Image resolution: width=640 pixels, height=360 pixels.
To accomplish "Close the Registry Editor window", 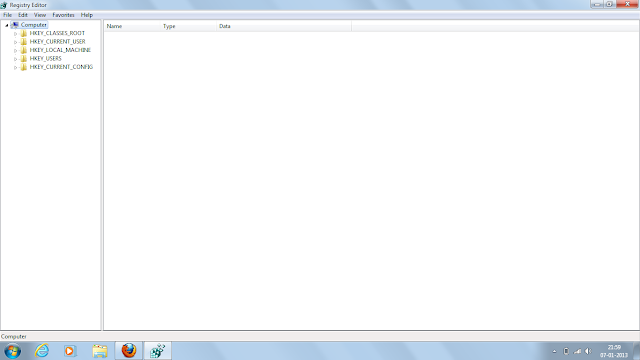I will pyautogui.click(x=627, y=4).
